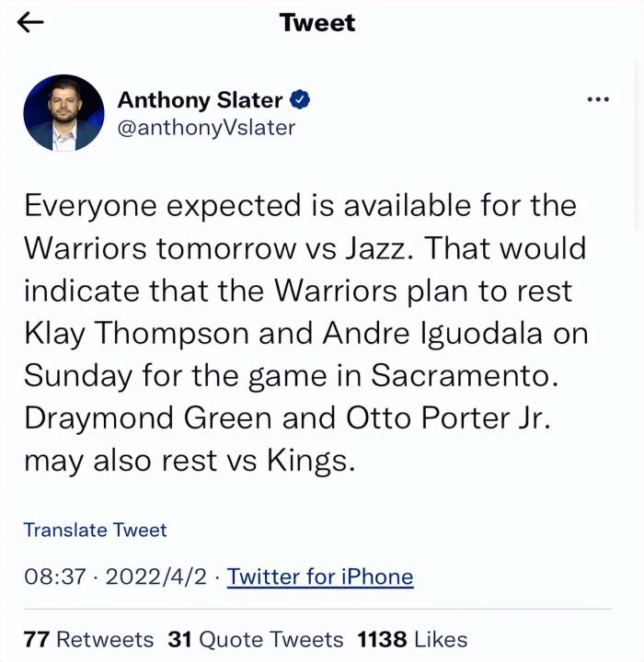Click the Anthony Slater display name
This screenshot has height=662, width=644.
pos(200,99)
